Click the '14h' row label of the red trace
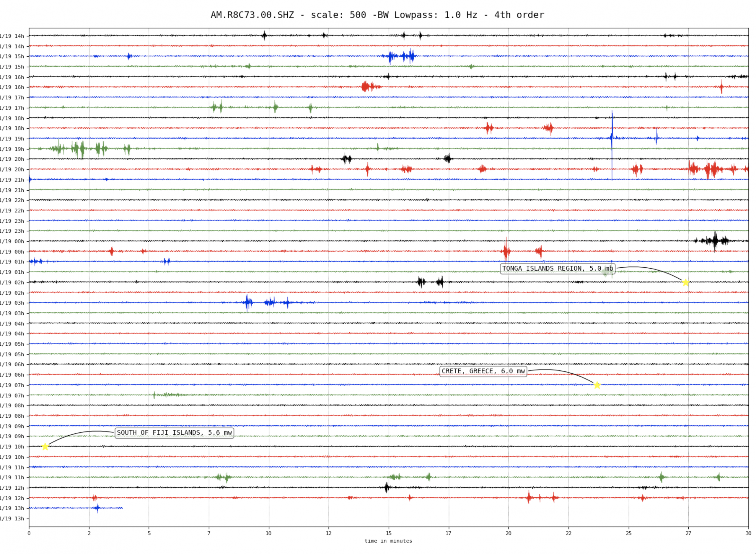Screen dimensions: 756x554 [12, 46]
